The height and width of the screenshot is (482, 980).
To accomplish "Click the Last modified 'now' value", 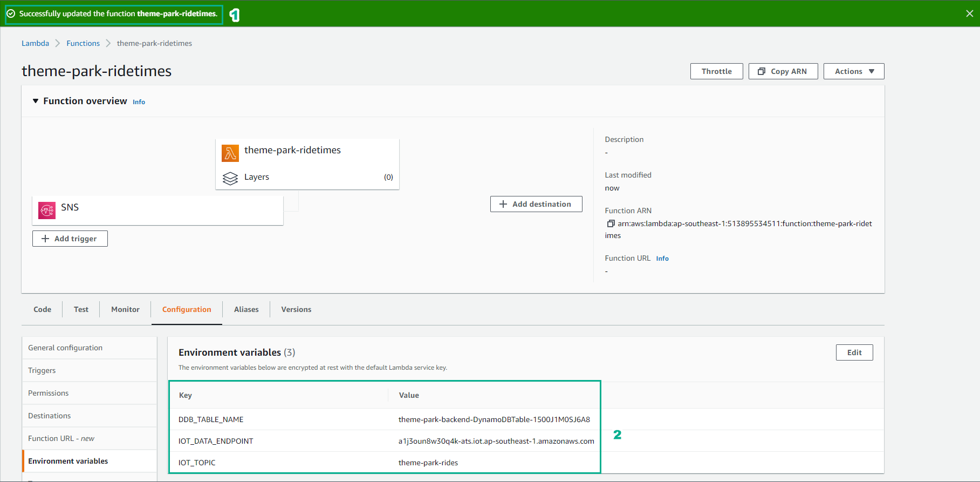I will coord(612,188).
